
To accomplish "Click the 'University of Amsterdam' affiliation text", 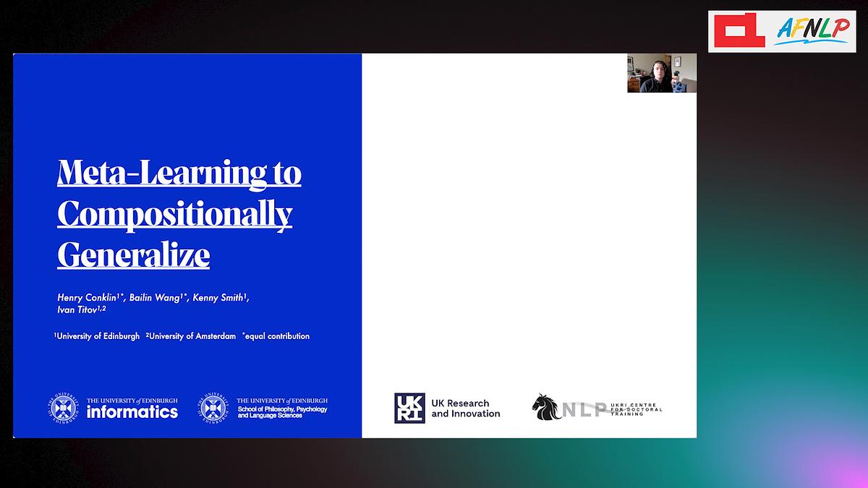I will pyautogui.click(x=192, y=336).
